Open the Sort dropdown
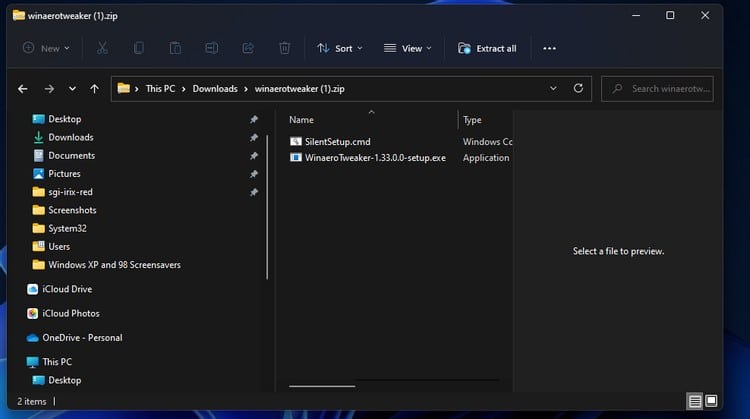The height and width of the screenshot is (419, 750). (340, 48)
